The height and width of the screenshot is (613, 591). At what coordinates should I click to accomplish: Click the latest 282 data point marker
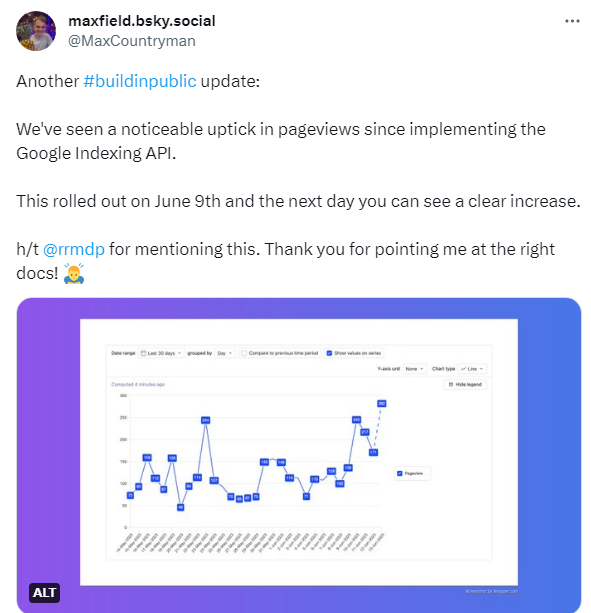click(x=381, y=403)
